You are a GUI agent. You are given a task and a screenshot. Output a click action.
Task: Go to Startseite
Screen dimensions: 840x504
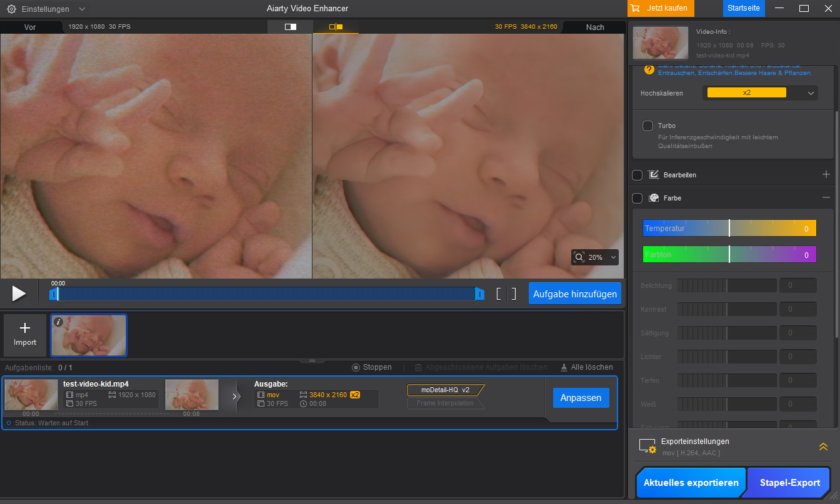point(744,8)
